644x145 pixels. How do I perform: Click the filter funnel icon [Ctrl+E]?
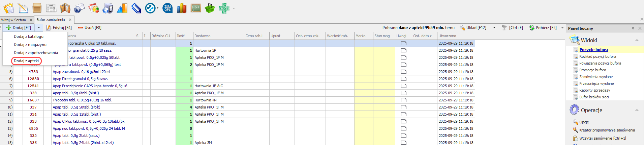[504, 28]
